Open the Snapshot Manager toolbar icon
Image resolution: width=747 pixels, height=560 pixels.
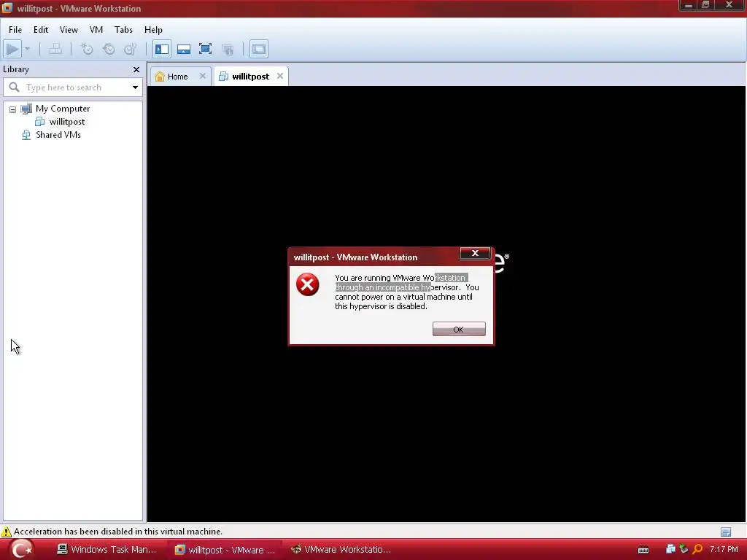pos(130,49)
